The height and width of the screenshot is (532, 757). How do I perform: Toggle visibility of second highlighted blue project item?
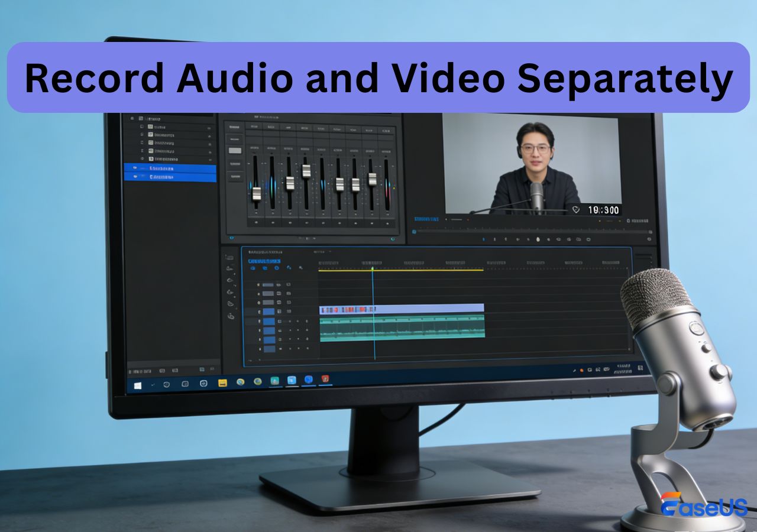136,177
